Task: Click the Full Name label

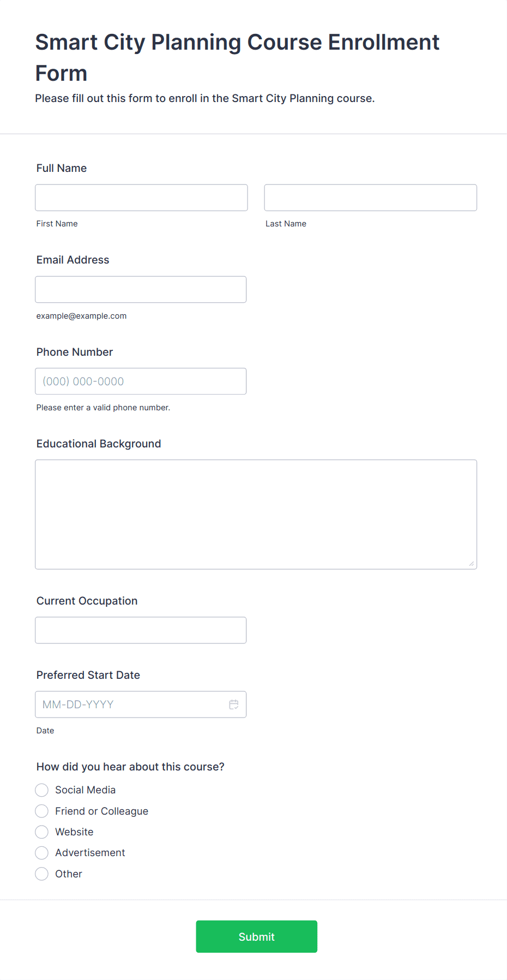Action: [x=62, y=168]
